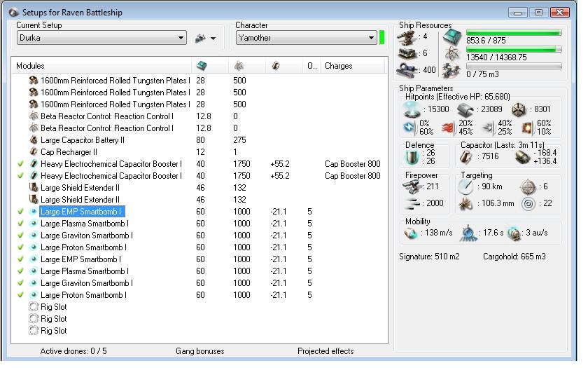Deactivate the first Heavy Electrochemical Capacitor Booster I

click(x=21, y=164)
